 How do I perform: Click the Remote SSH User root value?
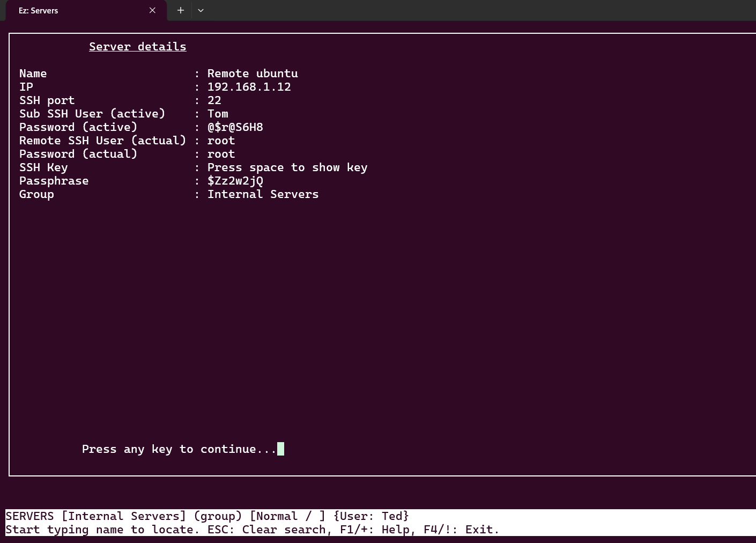click(221, 141)
